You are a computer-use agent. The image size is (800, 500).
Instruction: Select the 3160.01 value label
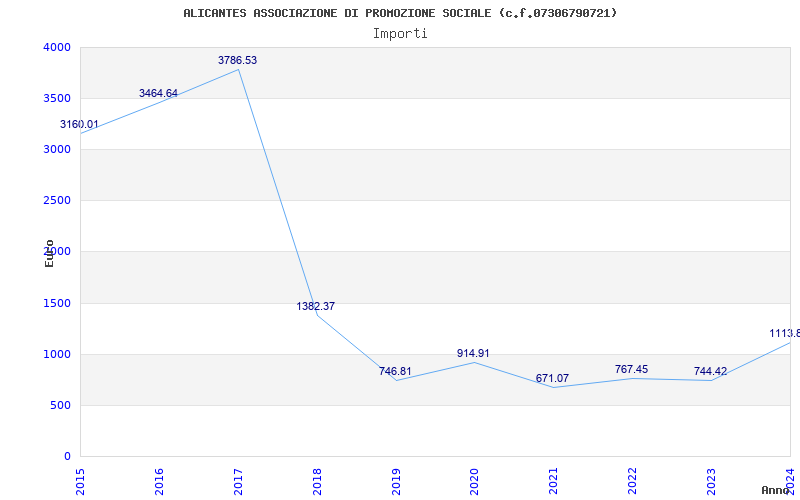[79, 124]
